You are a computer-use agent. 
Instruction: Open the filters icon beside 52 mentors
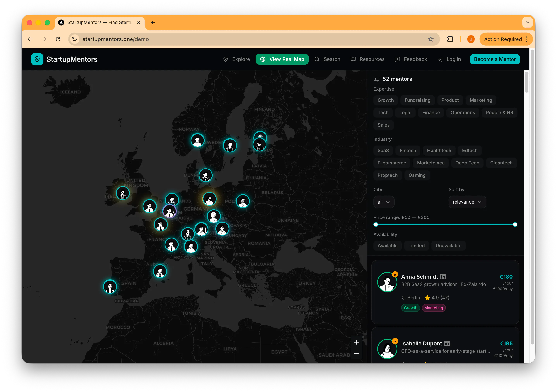[x=376, y=79]
